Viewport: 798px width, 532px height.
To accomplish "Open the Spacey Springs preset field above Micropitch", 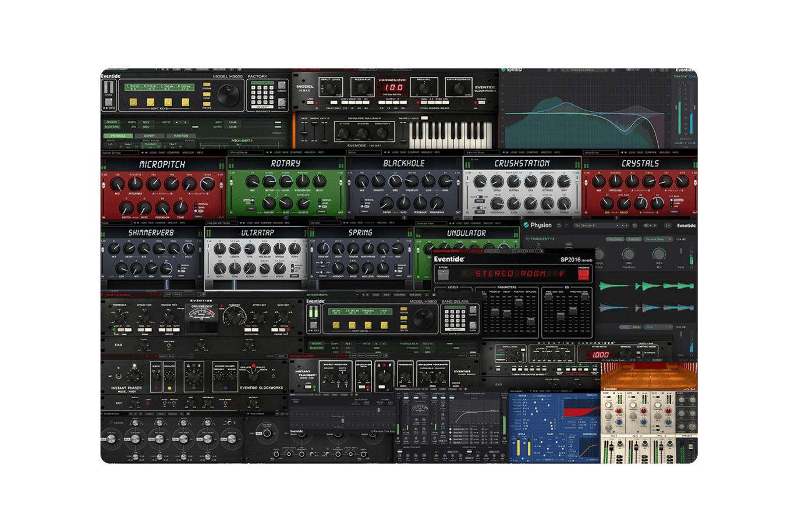I will pyautogui.click(x=120, y=152).
